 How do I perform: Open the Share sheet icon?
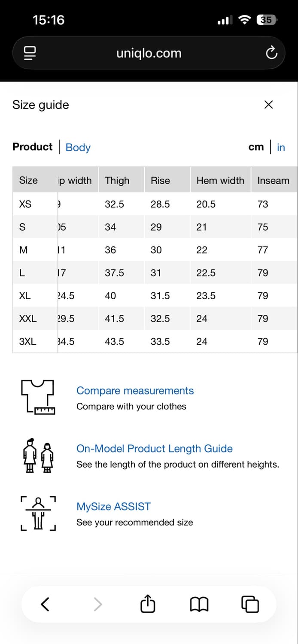click(x=147, y=603)
